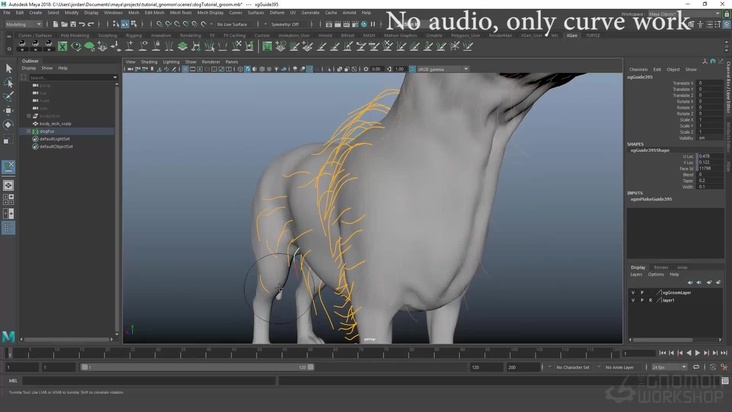The image size is (732, 412).
Task: Toggle the workspace lock icon
Action: (726, 14)
